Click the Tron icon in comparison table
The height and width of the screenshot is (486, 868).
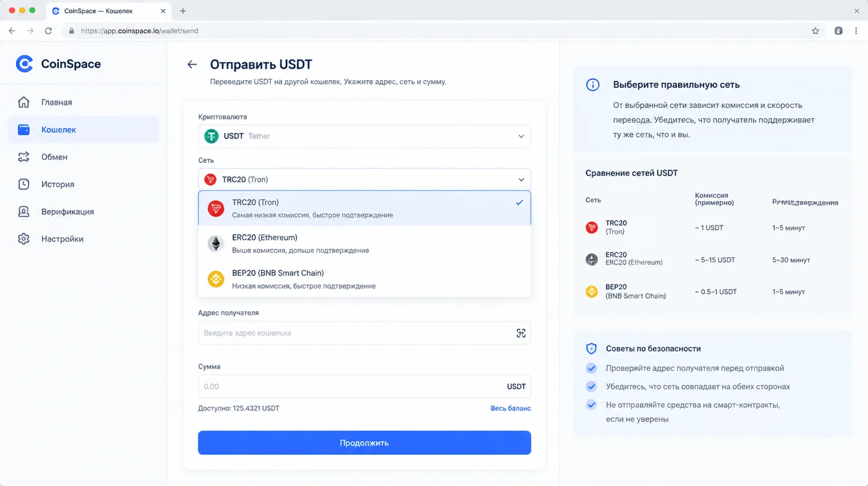(592, 227)
